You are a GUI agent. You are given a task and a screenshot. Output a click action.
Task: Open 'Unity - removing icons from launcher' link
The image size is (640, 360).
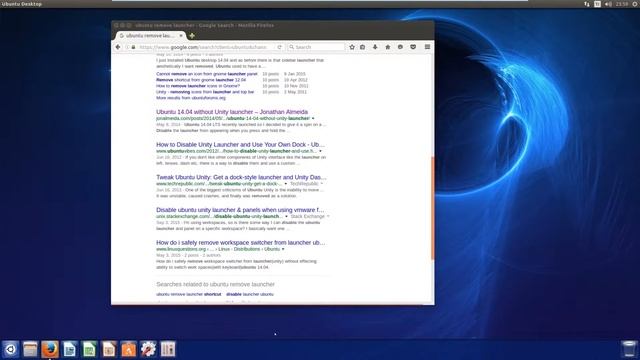click(205, 92)
